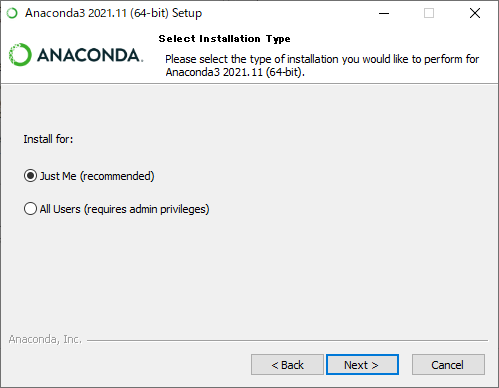This screenshot has width=499, height=388.
Task: Choose "All Users (requires admin privileges)" label text
Action: click(124, 209)
